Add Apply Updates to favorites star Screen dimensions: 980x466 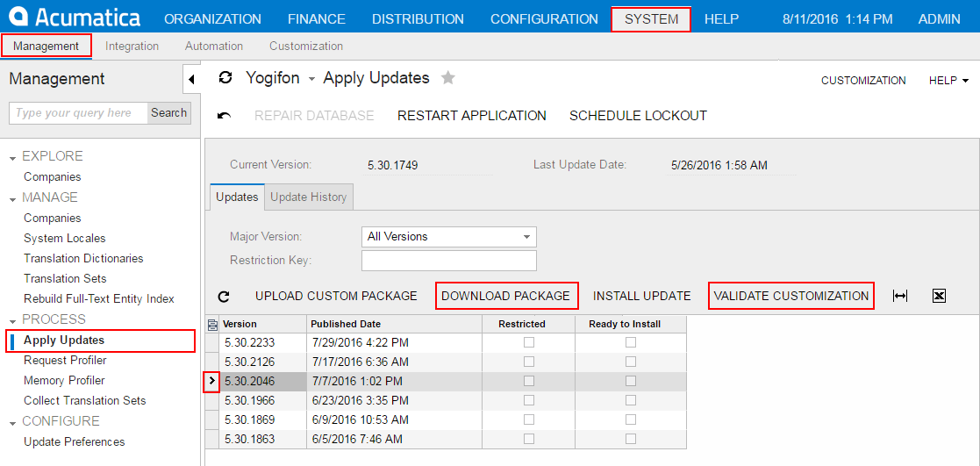pos(448,78)
